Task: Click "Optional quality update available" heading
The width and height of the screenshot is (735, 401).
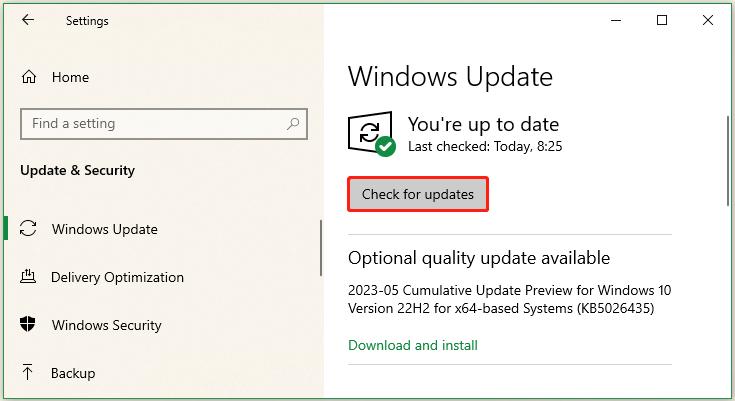Action: 479,258
